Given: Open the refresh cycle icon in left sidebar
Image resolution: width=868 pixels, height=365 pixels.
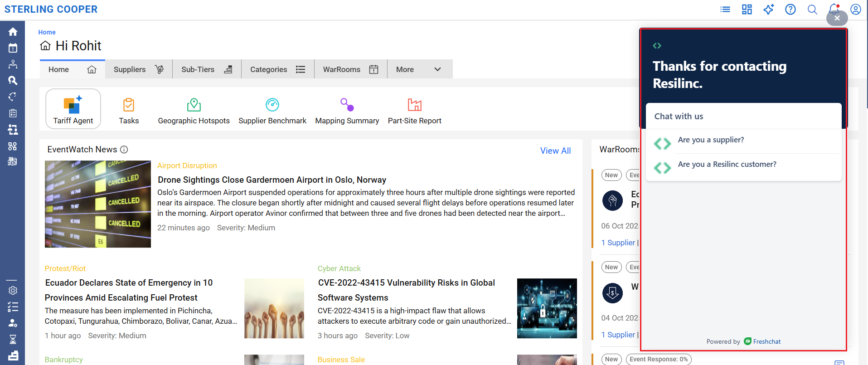Looking at the screenshot, I should (13, 97).
